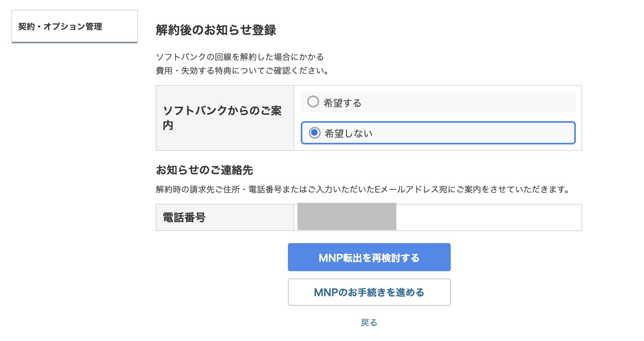
Task: Select the 希望する radio button circle
Action: click(313, 101)
